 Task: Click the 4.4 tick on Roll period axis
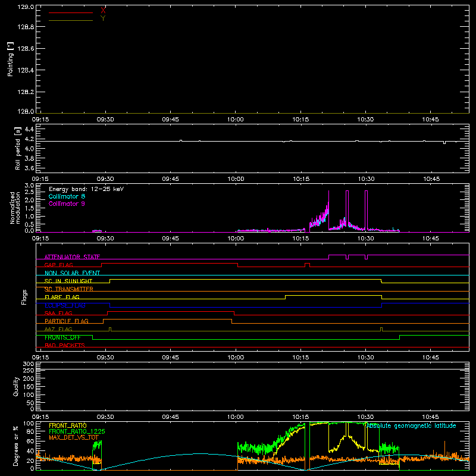click(29, 129)
